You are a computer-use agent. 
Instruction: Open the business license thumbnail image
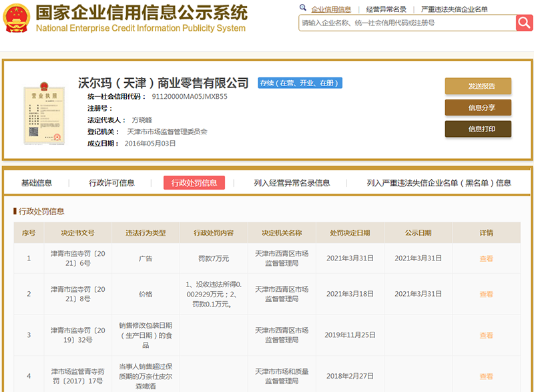point(44,114)
